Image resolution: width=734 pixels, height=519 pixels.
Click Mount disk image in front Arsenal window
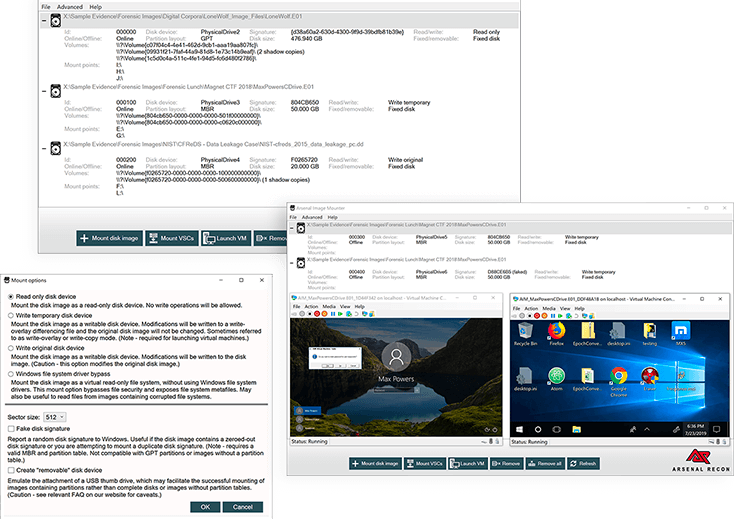375,463
